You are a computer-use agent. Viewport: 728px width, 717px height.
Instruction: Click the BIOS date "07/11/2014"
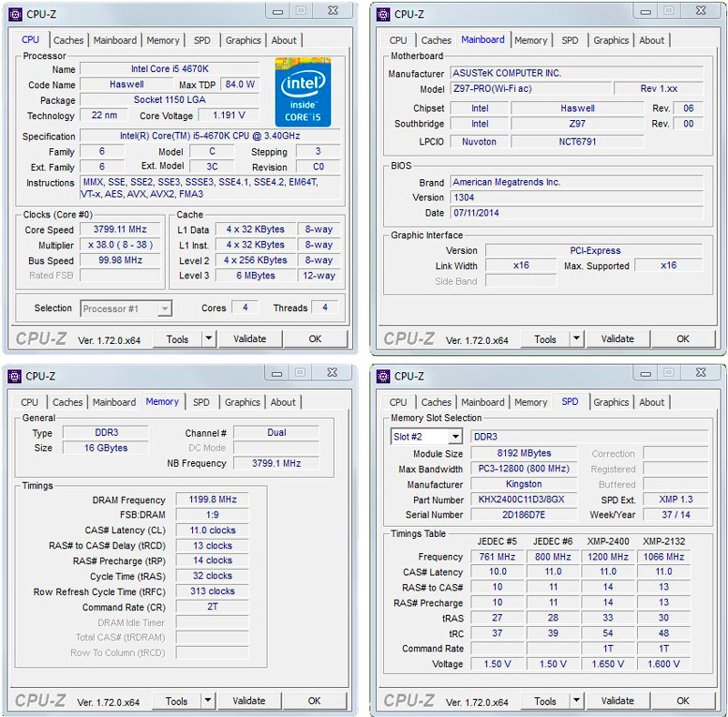point(577,213)
